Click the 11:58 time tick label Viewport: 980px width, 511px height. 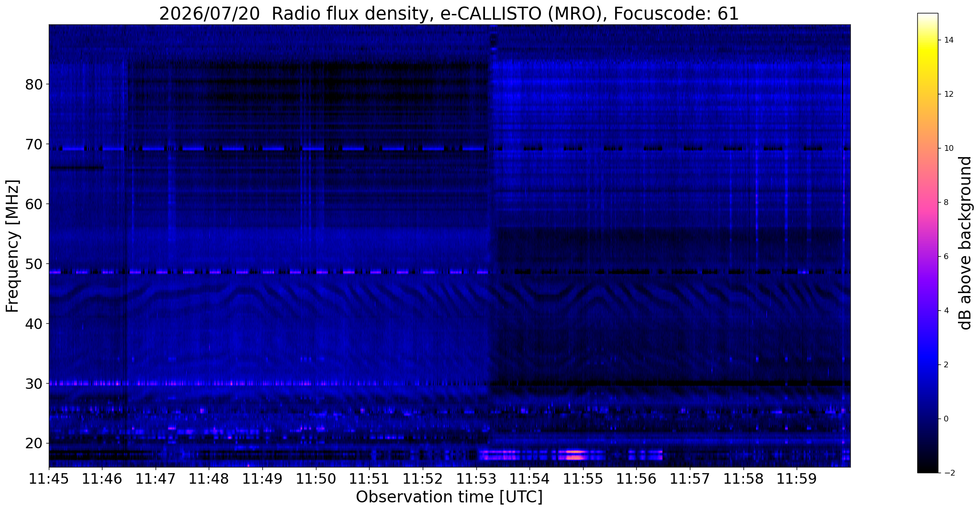(743, 479)
